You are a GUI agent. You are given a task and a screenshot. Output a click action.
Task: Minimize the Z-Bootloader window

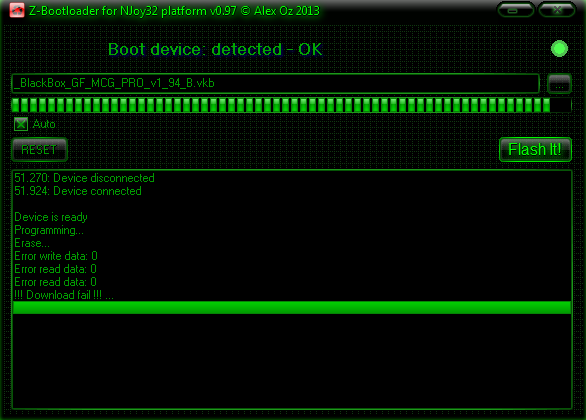point(516,10)
